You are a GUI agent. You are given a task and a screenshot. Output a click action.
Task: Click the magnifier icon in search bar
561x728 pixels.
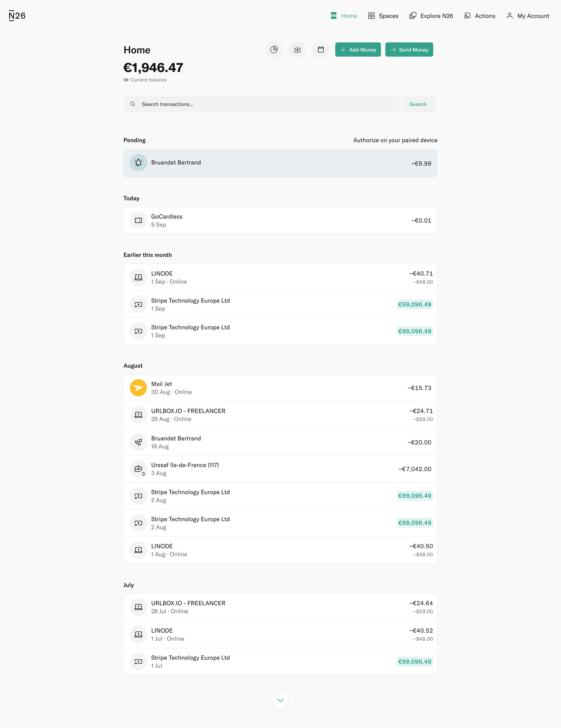click(x=133, y=104)
